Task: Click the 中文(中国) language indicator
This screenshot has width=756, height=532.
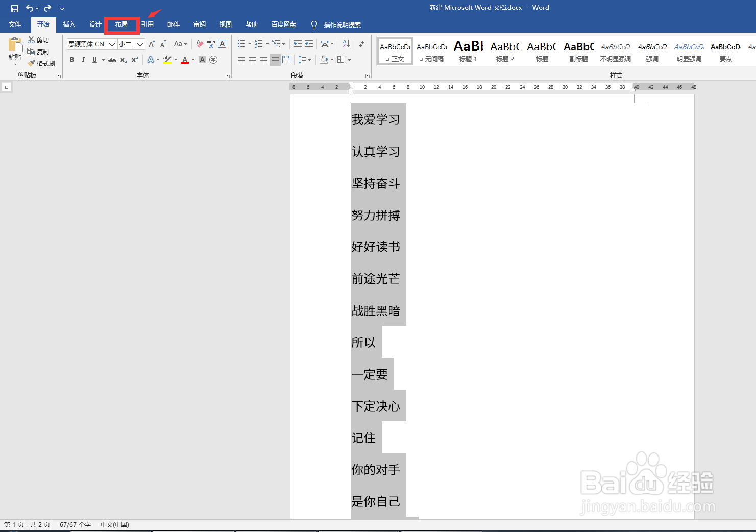Action: [115, 524]
